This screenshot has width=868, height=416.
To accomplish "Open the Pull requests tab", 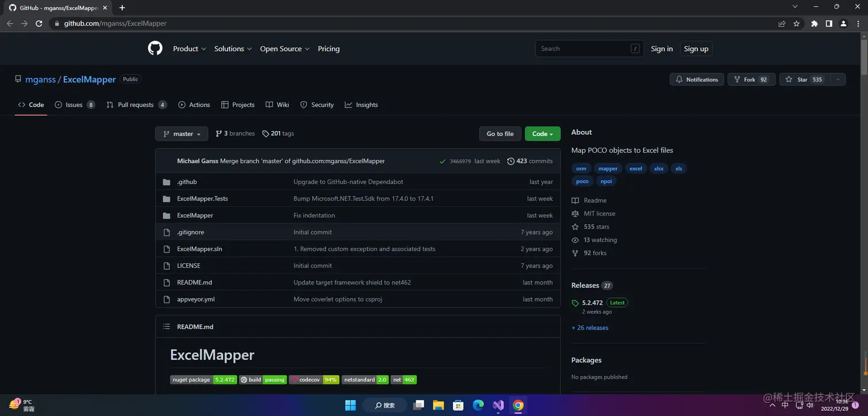I will (x=137, y=105).
